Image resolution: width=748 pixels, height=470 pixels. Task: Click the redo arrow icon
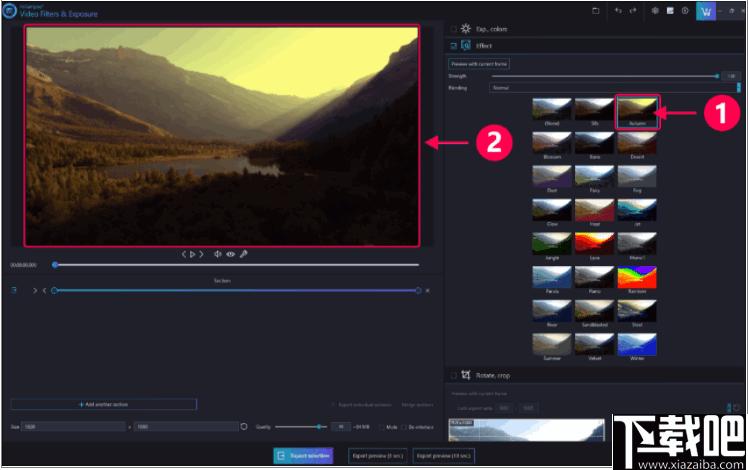(633, 10)
